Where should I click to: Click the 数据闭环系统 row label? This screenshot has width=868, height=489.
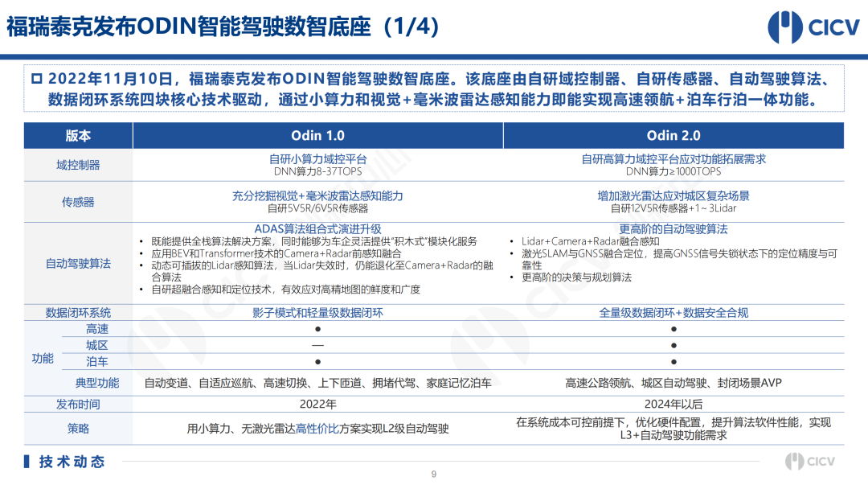(78, 313)
